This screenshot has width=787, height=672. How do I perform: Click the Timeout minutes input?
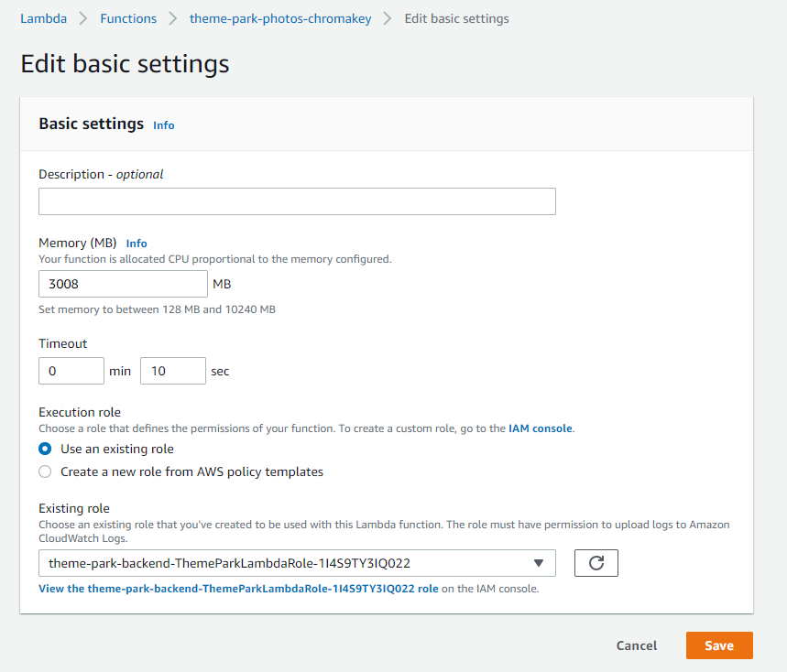click(71, 370)
